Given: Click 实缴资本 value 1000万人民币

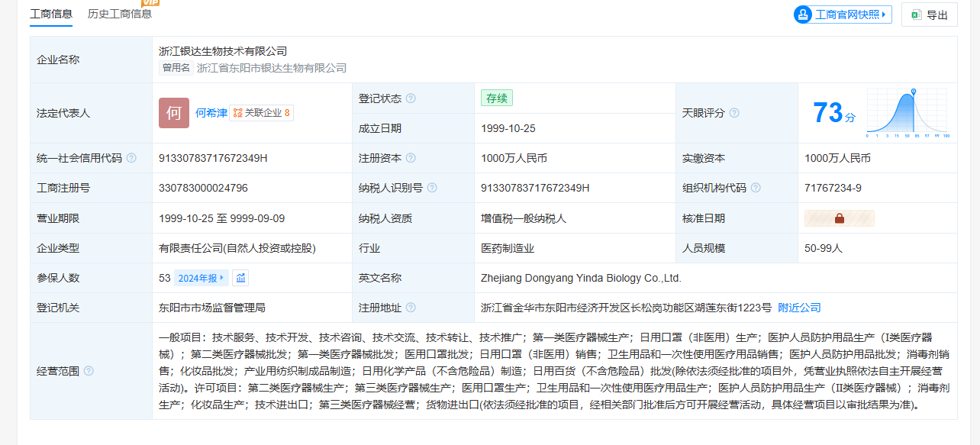Looking at the screenshot, I should (x=837, y=158).
